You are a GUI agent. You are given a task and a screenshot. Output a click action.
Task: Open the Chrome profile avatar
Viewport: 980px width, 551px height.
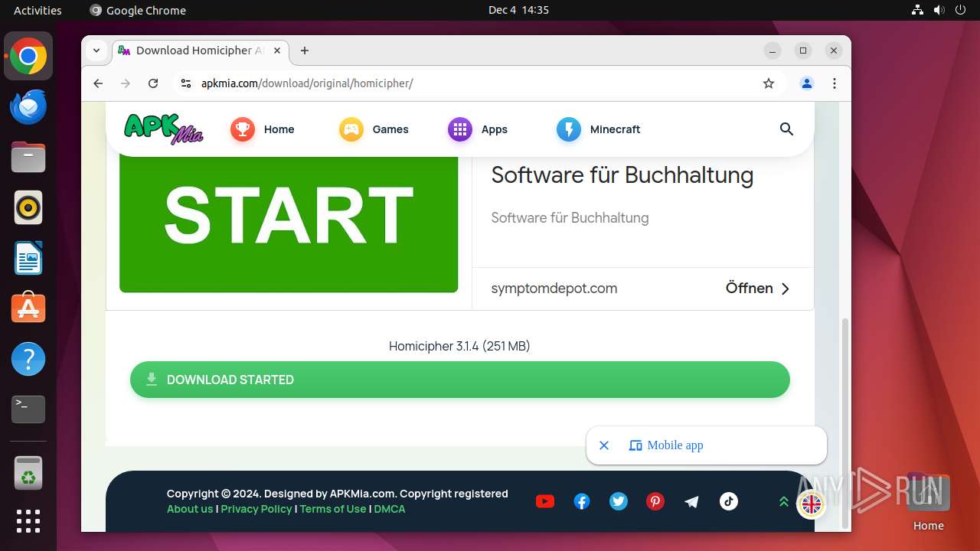point(807,83)
